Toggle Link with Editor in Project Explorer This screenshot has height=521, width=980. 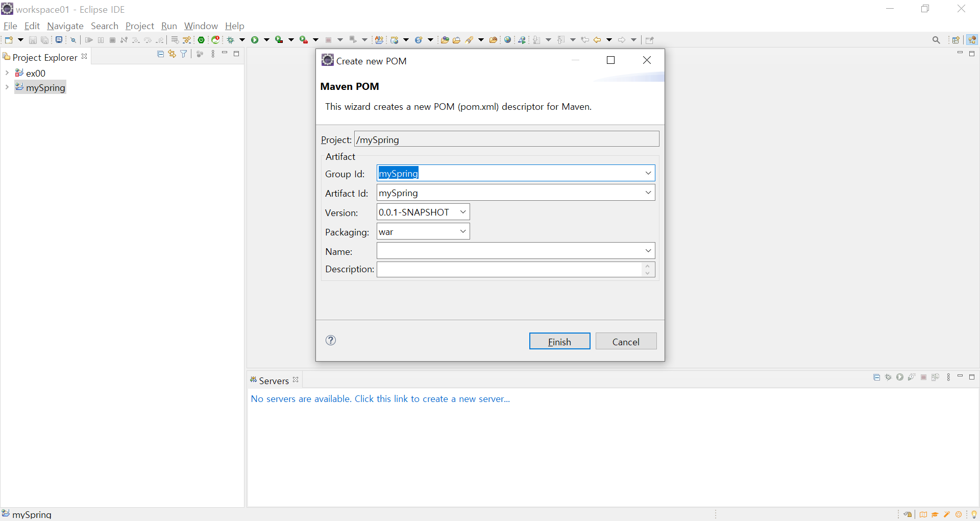(x=172, y=54)
